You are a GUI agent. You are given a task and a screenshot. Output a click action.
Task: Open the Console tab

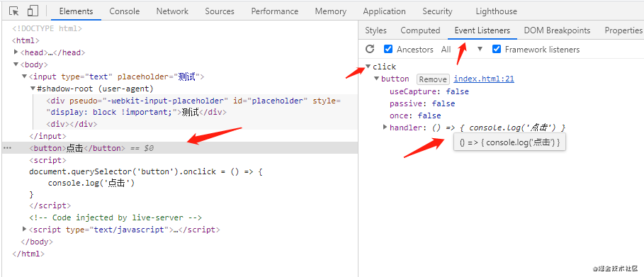pyautogui.click(x=125, y=11)
